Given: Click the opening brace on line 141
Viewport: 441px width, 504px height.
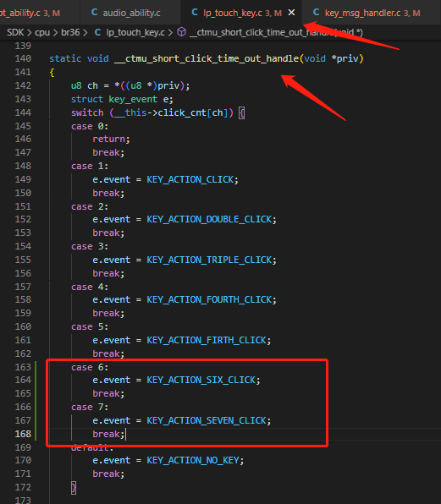Looking at the screenshot, I should 52,73.
